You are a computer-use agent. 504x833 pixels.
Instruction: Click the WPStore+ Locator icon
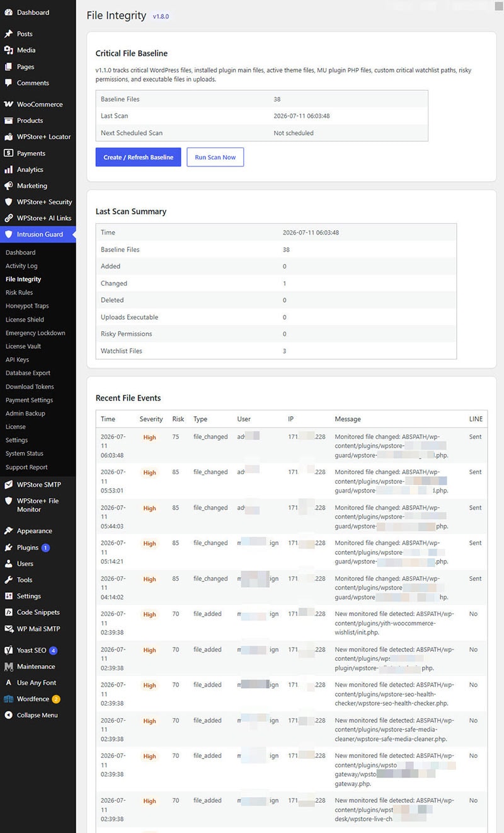(8, 137)
